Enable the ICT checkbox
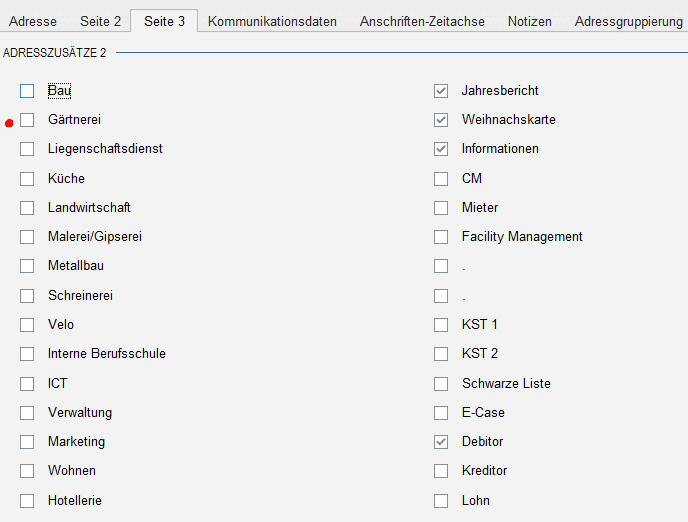 (27, 383)
